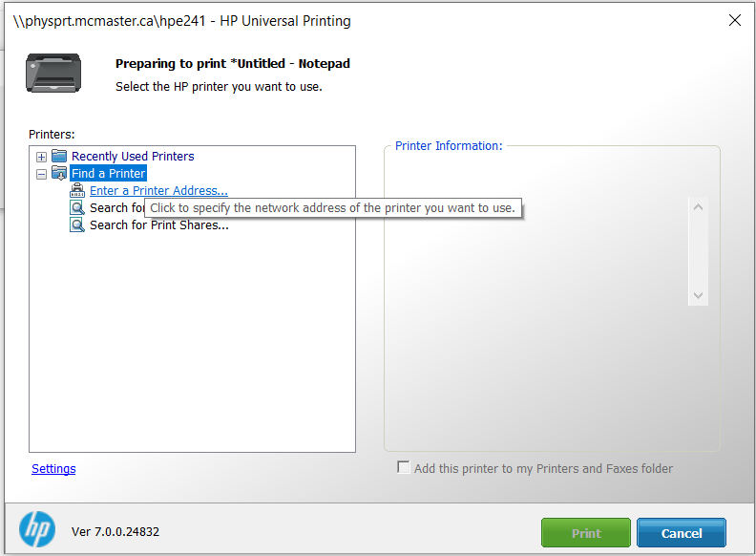Click the Search for Print Shares magnifier icon
This screenshot has height=556, width=756.
[77, 225]
